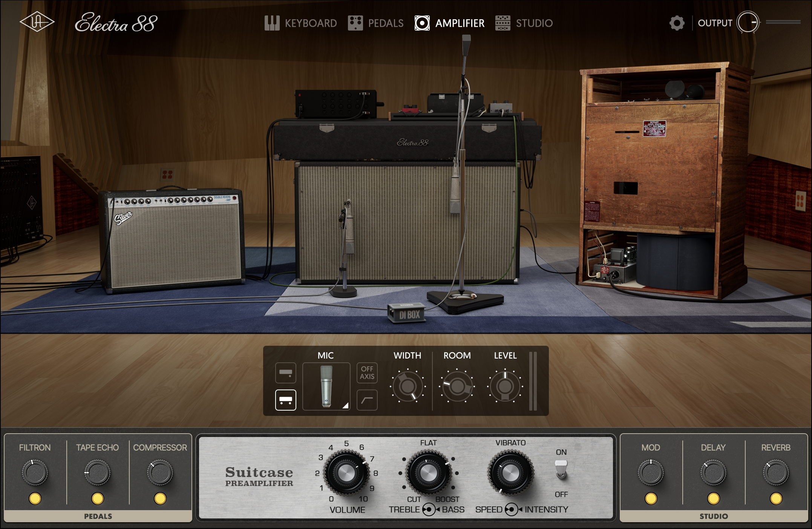Open the plugin settings gear
Viewport: 812px width, 529px height.
tap(677, 23)
